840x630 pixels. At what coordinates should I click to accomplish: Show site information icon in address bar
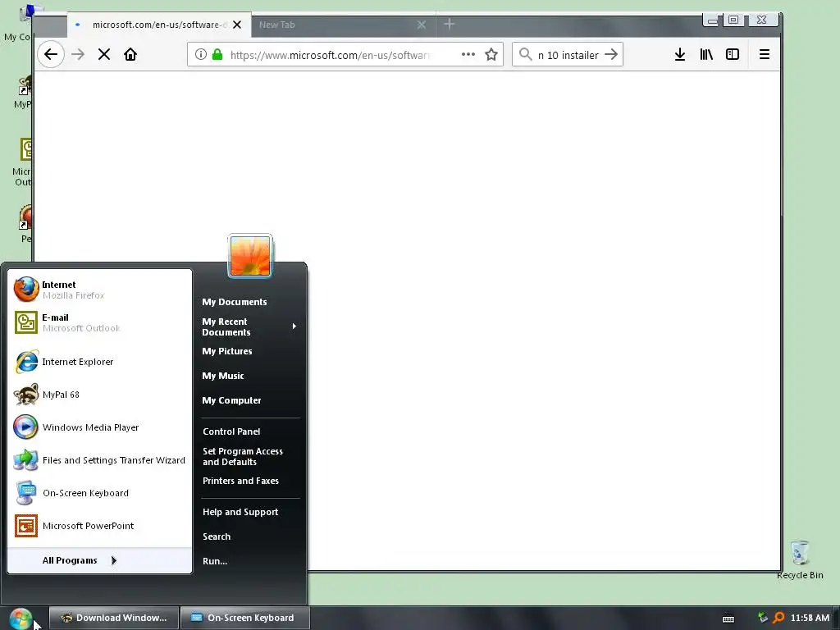(200, 54)
